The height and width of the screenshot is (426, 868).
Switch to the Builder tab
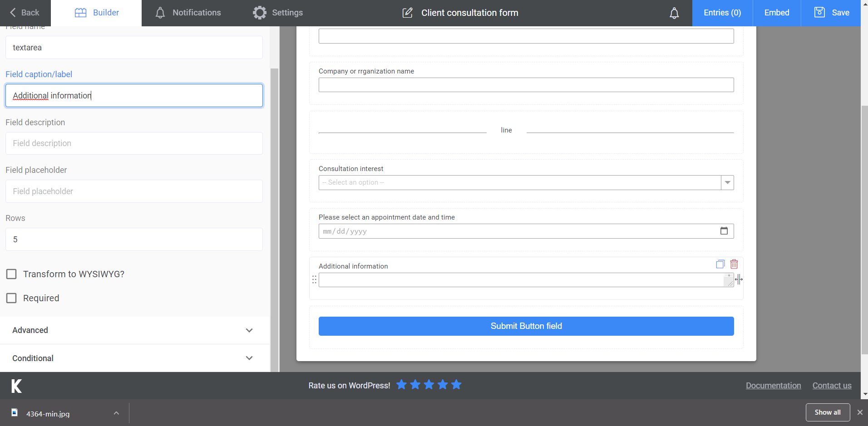pyautogui.click(x=96, y=13)
